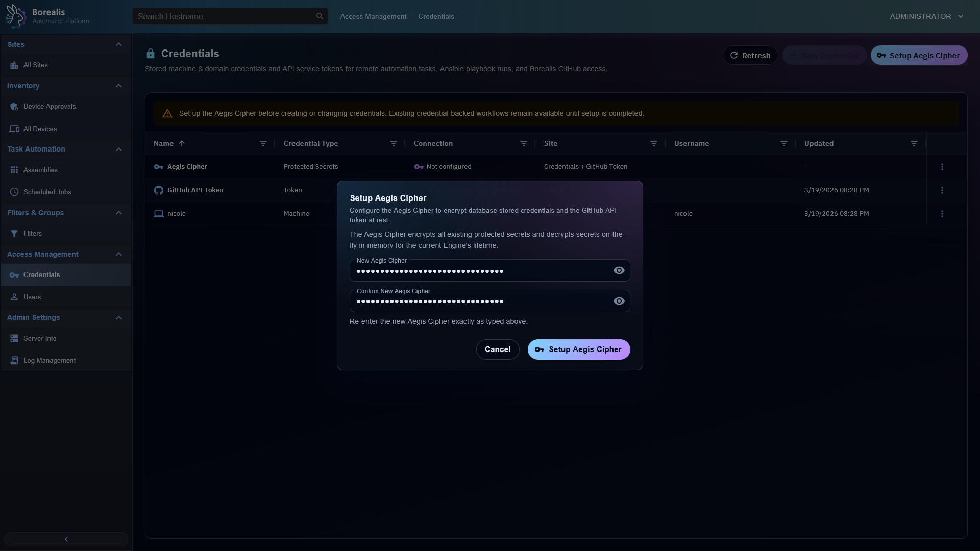This screenshot has height=551, width=980.
Task: Click the Server Info icon
Action: pyautogui.click(x=14, y=339)
